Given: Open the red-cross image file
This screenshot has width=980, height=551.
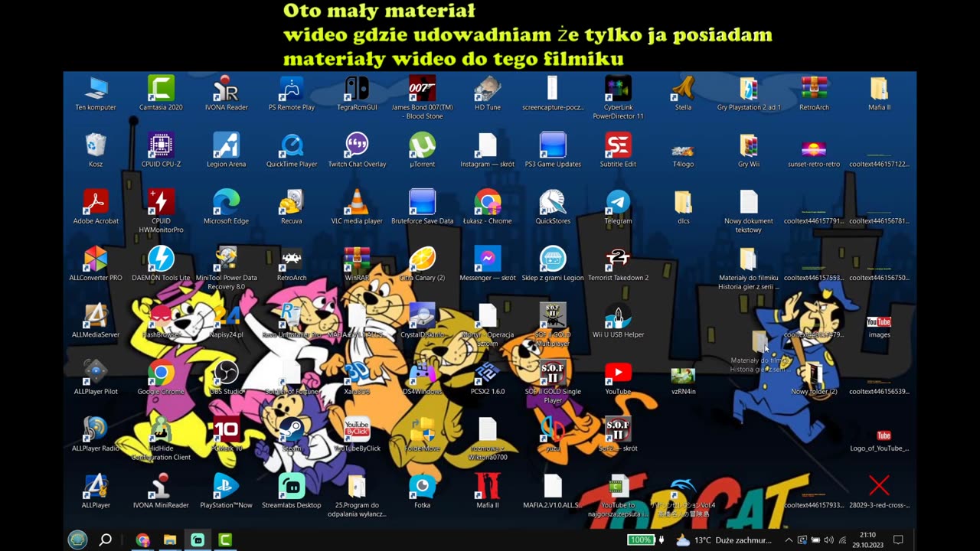Looking at the screenshot, I should (879, 491).
